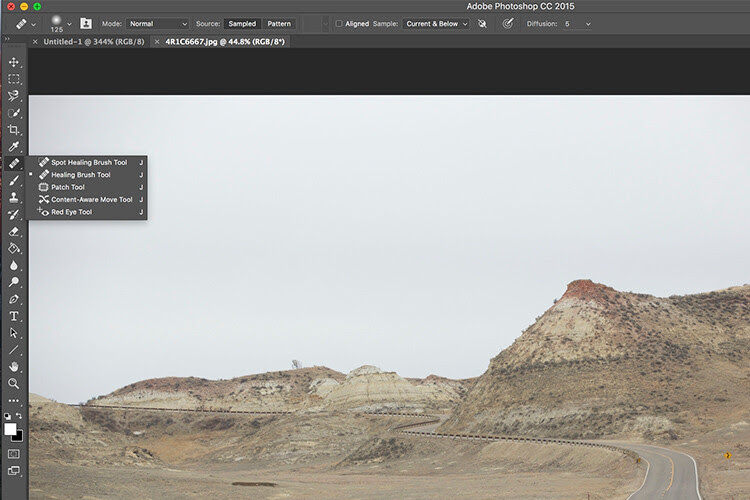750x500 pixels.
Task: Reset default foreground and background colors
Action: [7, 416]
